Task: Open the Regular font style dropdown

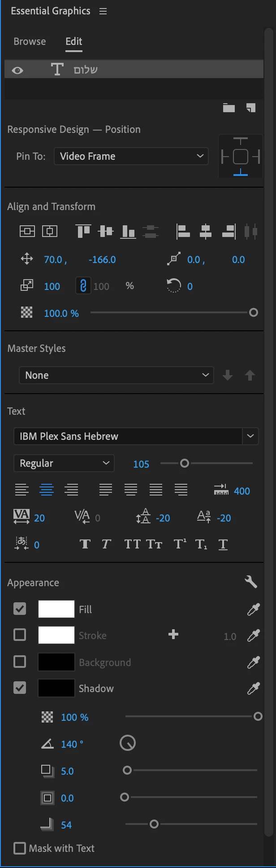Action: tap(64, 463)
